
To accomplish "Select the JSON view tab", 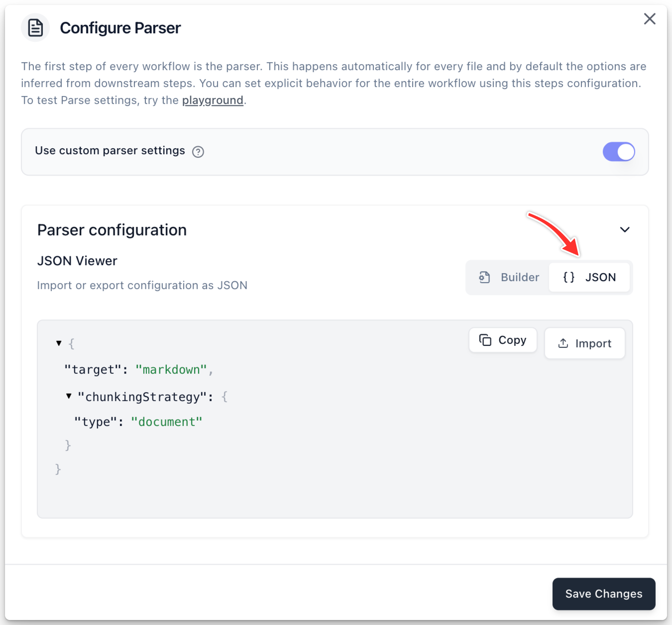I will (589, 277).
